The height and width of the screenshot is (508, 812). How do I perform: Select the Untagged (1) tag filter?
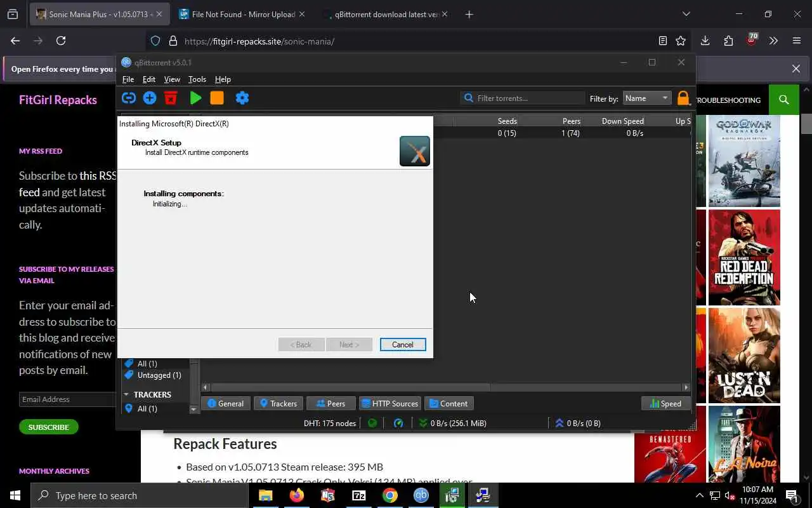(159, 375)
